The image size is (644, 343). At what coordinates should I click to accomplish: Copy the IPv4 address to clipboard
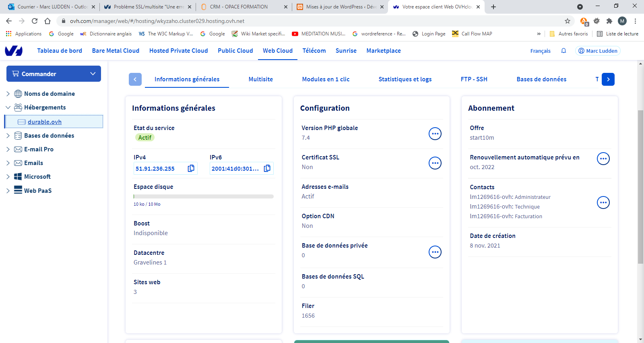pyautogui.click(x=191, y=168)
